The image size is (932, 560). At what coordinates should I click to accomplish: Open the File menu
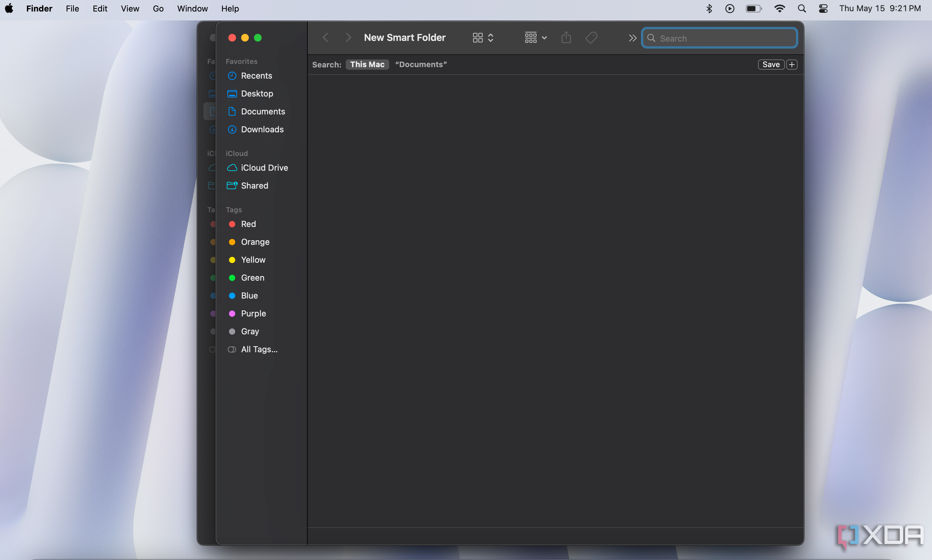coord(72,8)
